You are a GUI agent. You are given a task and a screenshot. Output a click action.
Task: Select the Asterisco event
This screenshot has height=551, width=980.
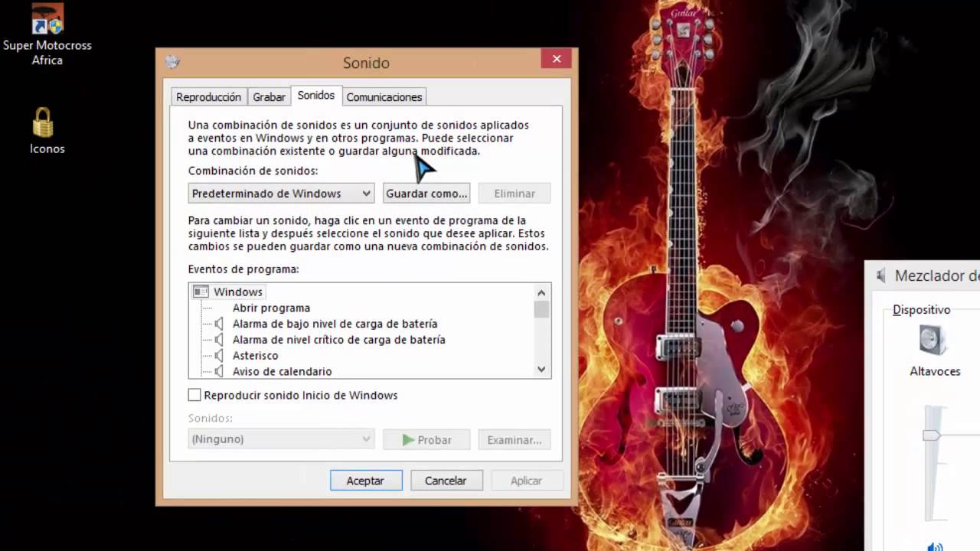pyautogui.click(x=255, y=356)
